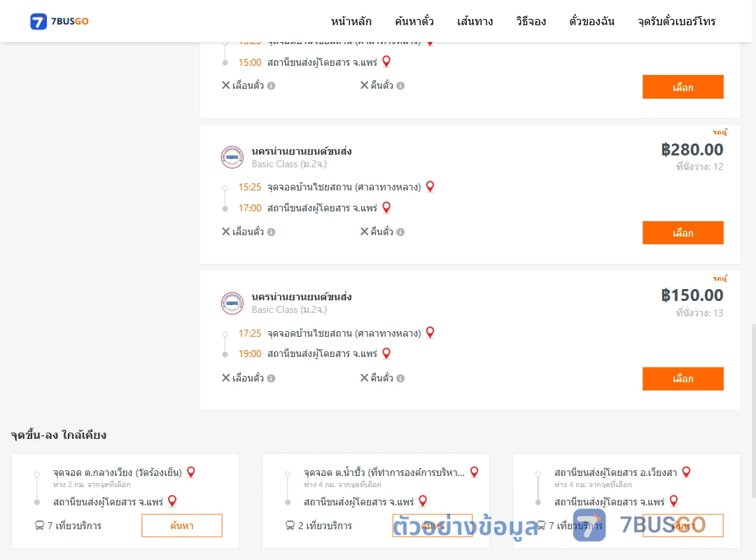Click map pin beside สถานีขนส่งผู้โดยสาร อ.เวียงสา
Viewport: 756px width, 560px height.
pyautogui.click(x=687, y=472)
